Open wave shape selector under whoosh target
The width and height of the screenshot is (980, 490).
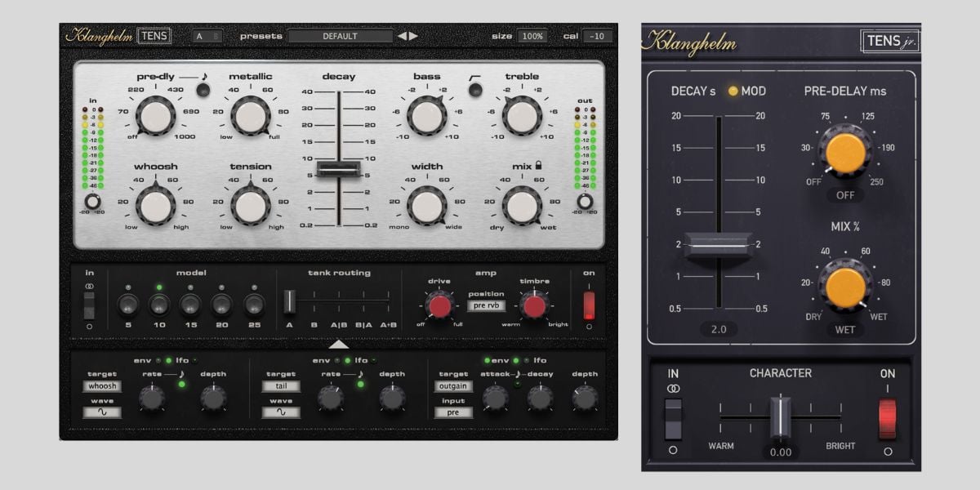(102, 412)
